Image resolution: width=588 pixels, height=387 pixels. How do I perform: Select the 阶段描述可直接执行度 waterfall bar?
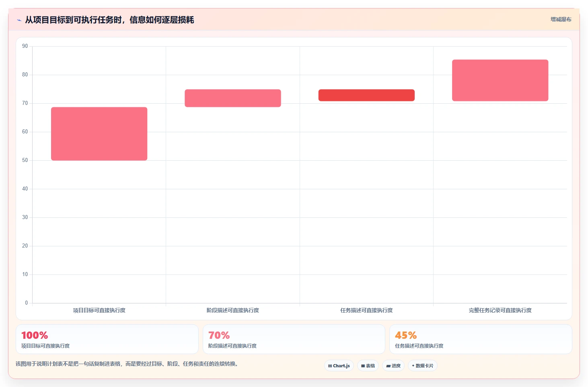coord(233,98)
